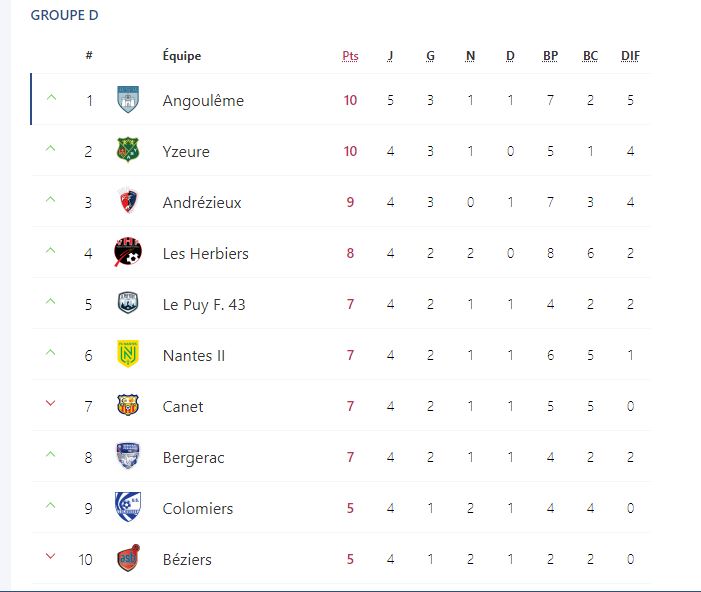Open the Canet striped club badge

pos(128,405)
